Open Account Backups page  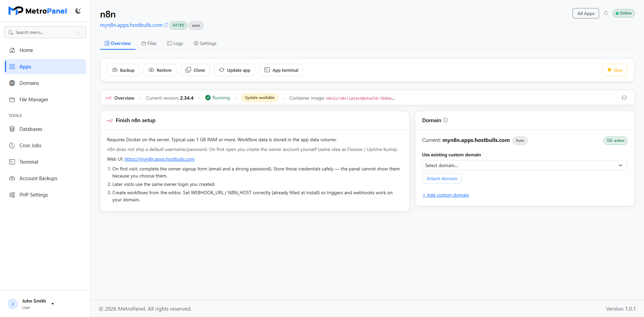[45, 178]
